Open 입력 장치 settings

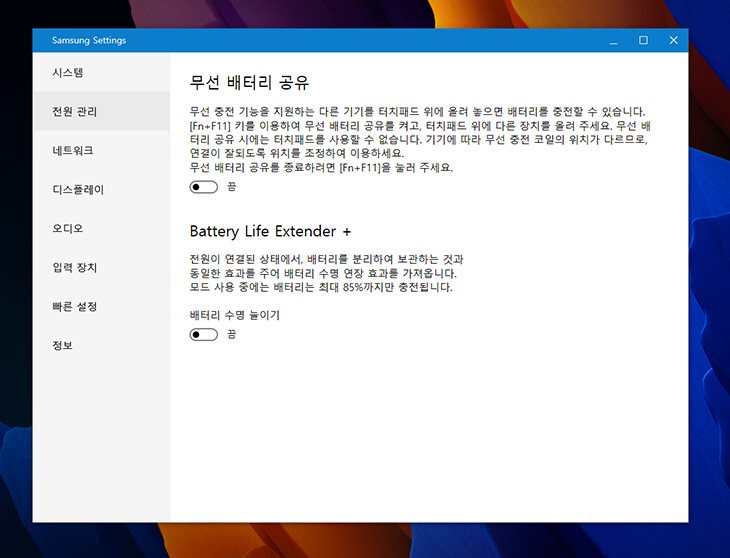pos(101,268)
